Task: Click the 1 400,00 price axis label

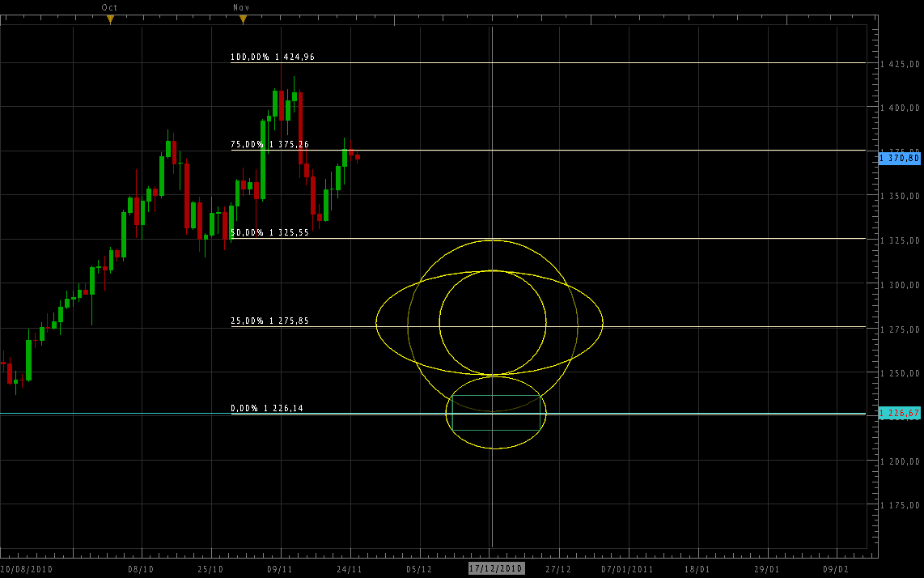Action: (x=900, y=108)
